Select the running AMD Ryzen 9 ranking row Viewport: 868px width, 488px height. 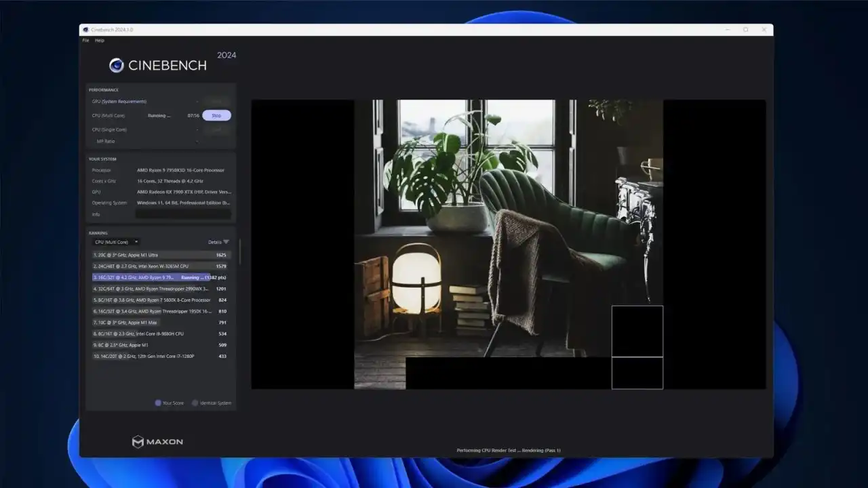pyautogui.click(x=160, y=277)
